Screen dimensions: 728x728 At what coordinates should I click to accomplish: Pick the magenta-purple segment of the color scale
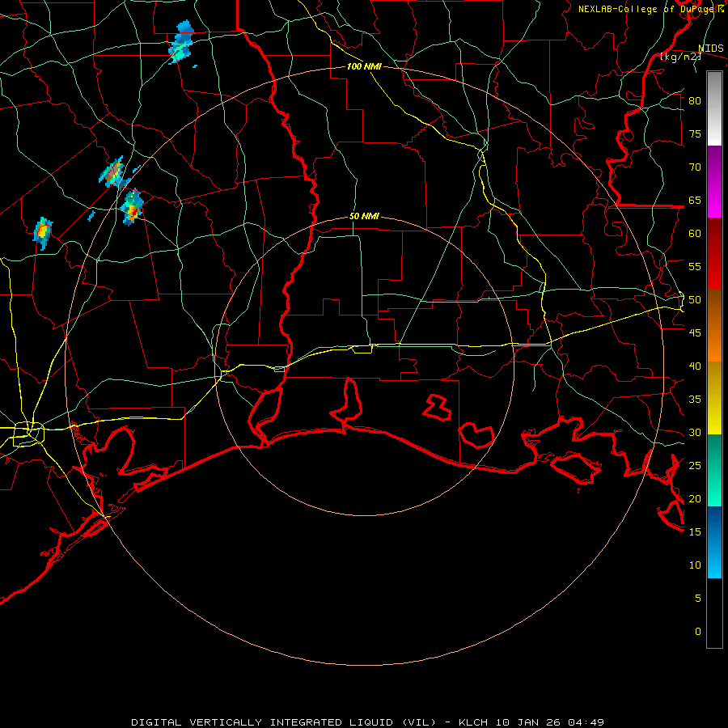[714, 181]
